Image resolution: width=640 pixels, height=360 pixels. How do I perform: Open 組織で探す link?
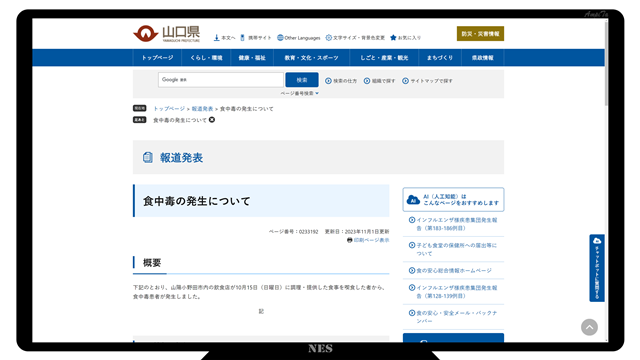[379, 81]
